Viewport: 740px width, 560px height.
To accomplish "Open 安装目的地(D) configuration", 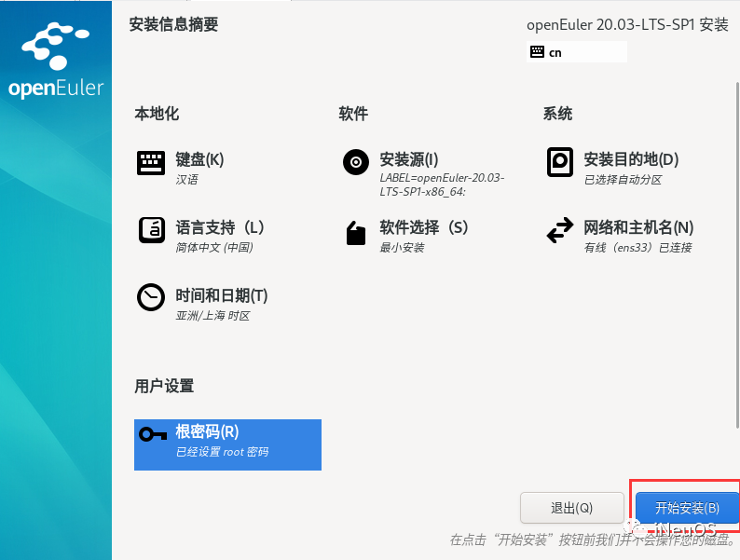I will [x=632, y=159].
